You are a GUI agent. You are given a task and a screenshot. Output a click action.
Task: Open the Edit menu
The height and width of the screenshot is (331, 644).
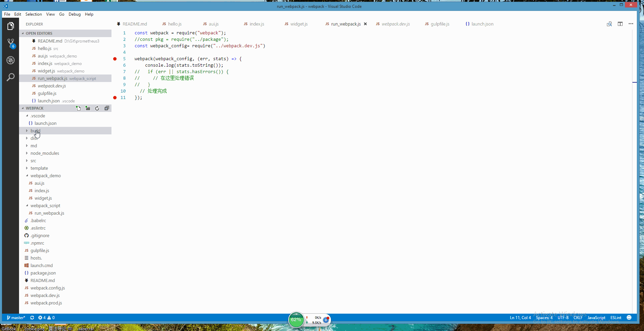click(x=18, y=14)
